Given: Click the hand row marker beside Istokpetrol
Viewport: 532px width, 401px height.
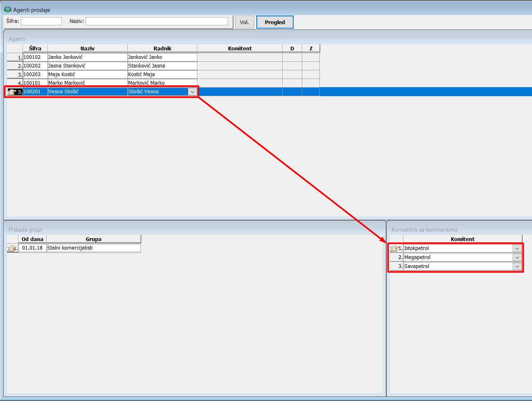Looking at the screenshot, I should 395,248.
